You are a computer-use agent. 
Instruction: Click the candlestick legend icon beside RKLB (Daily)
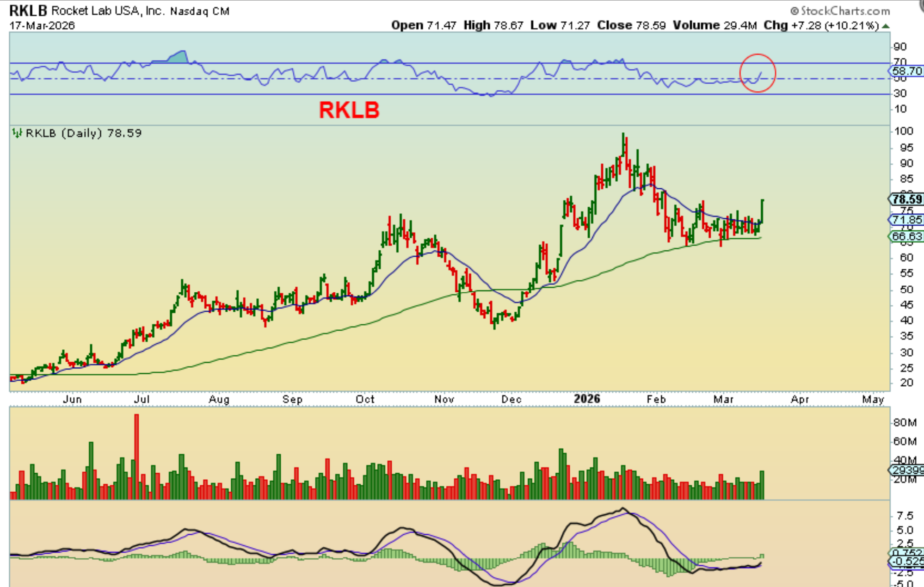coord(17,133)
